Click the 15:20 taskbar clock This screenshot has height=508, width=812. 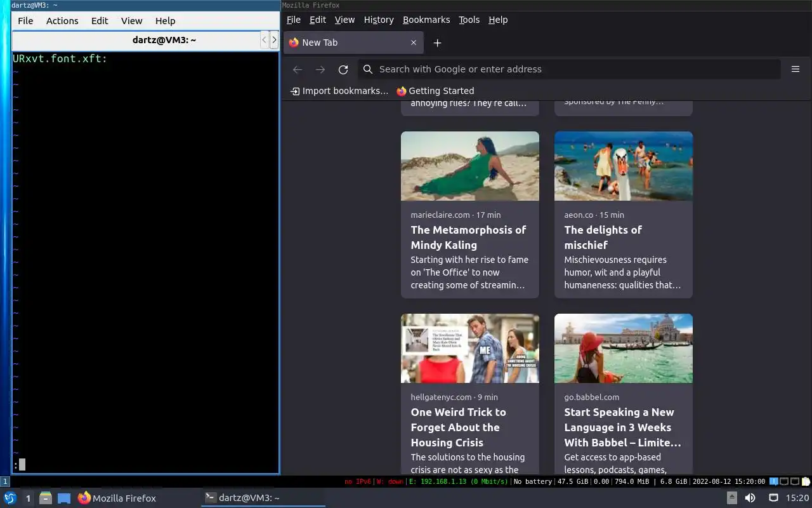[797, 498]
